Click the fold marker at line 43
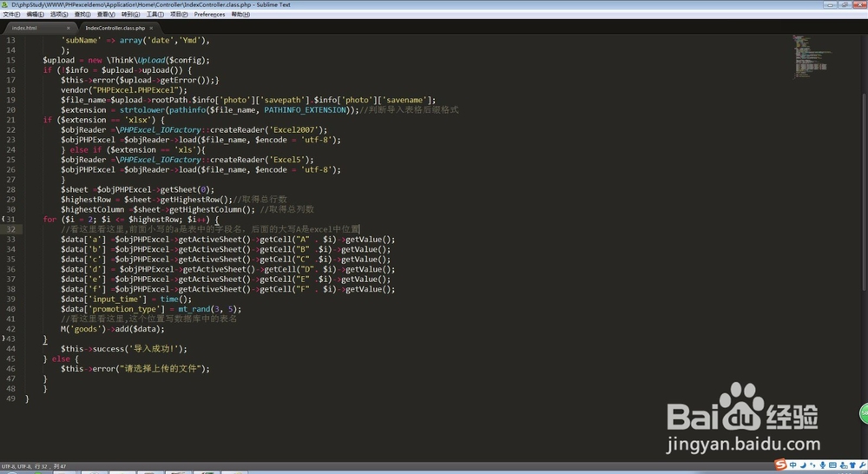868x474 pixels. (x=3, y=339)
